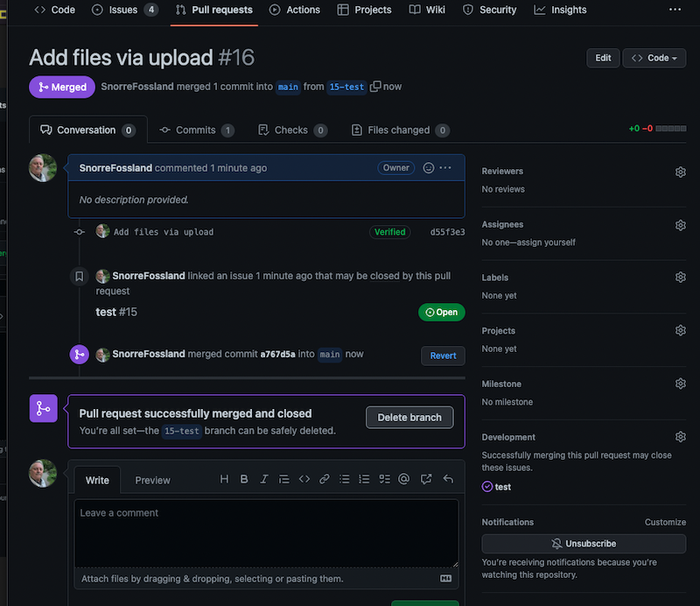Insert a task list icon

click(384, 479)
